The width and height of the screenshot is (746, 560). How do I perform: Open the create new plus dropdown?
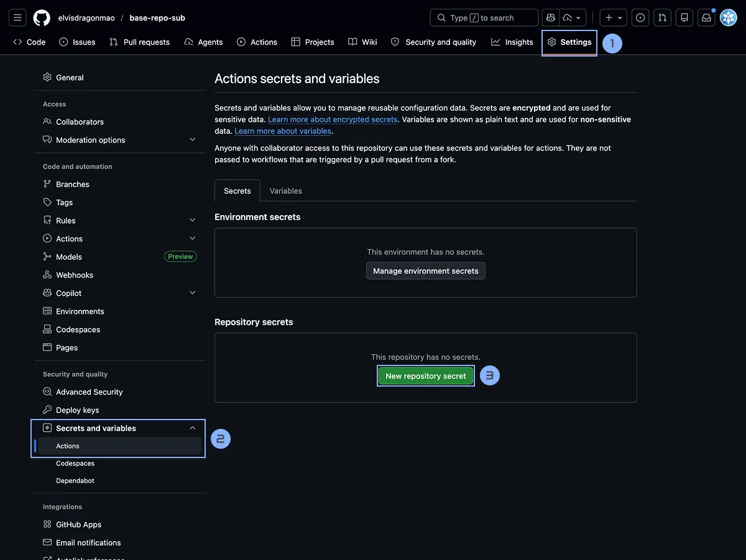(613, 17)
